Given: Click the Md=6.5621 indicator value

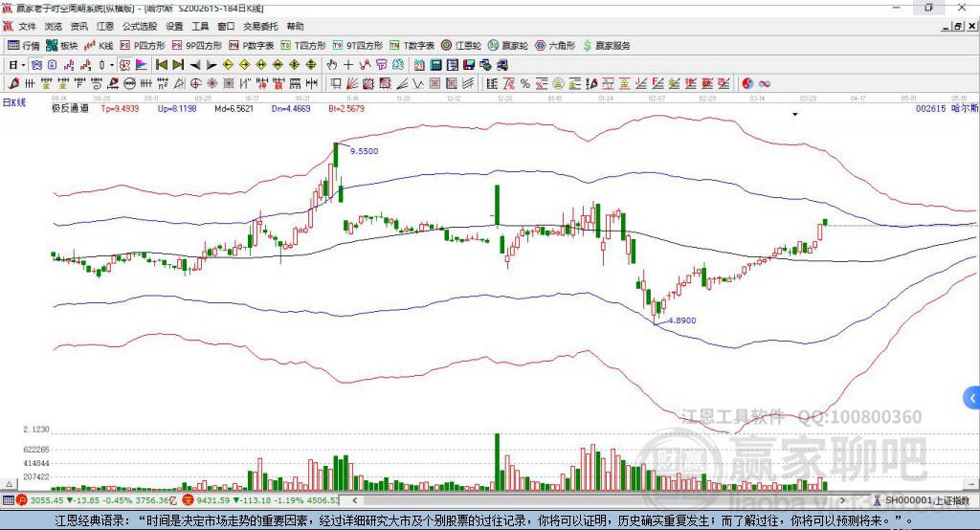Looking at the screenshot, I should (234, 109).
